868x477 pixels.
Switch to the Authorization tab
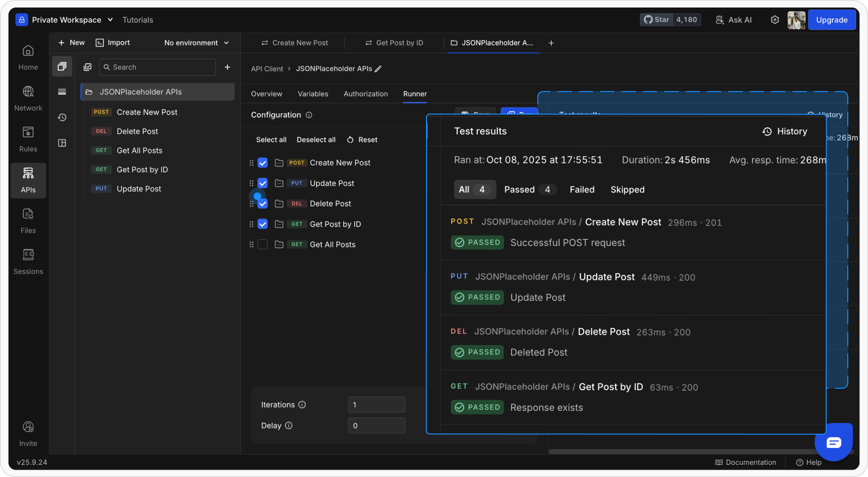[x=365, y=94]
